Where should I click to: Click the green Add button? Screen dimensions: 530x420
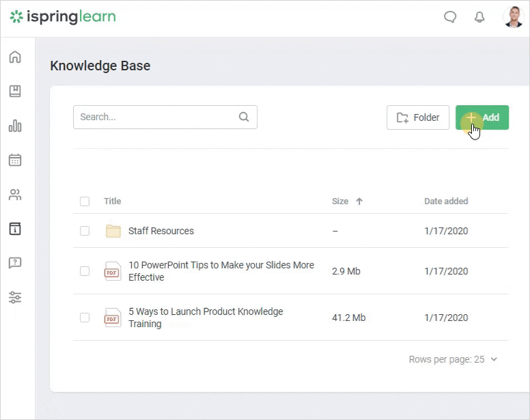coord(482,117)
